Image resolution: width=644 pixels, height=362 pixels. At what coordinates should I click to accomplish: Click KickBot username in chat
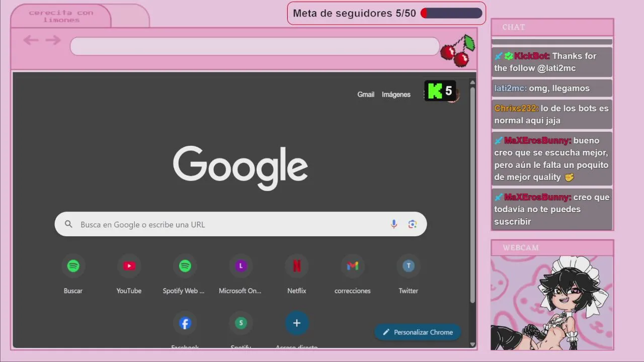pyautogui.click(x=532, y=56)
